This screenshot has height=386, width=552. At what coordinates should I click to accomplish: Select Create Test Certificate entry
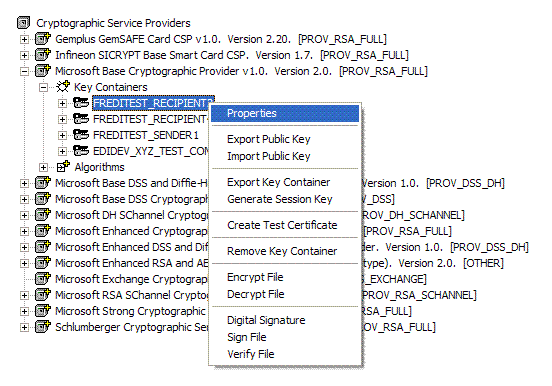point(282,225)
